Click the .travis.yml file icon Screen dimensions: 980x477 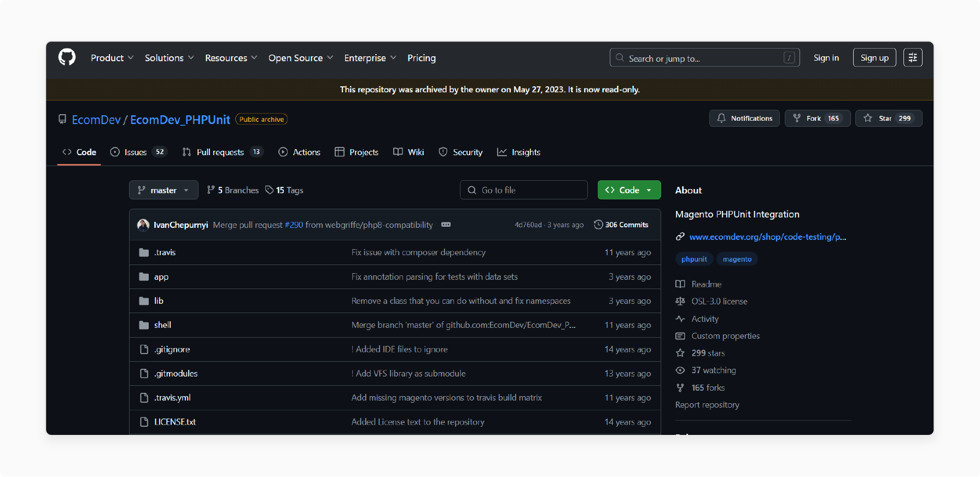(x=144, y=398)
